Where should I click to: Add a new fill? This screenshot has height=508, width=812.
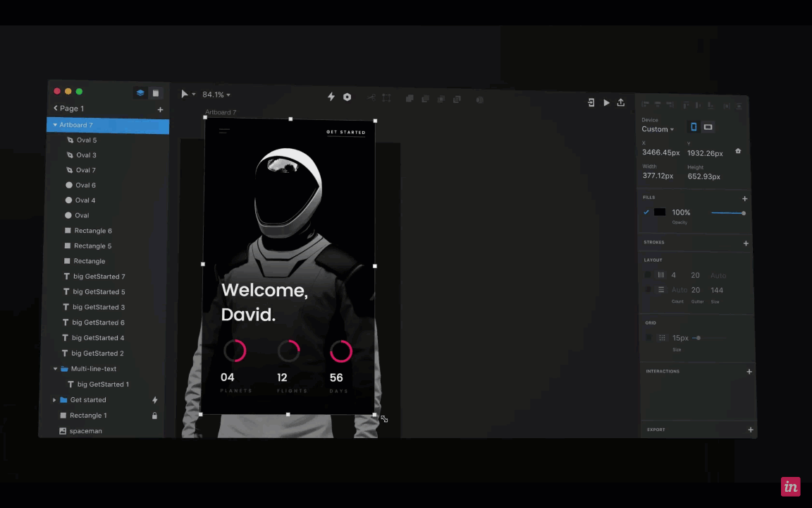tap(744, 198)
